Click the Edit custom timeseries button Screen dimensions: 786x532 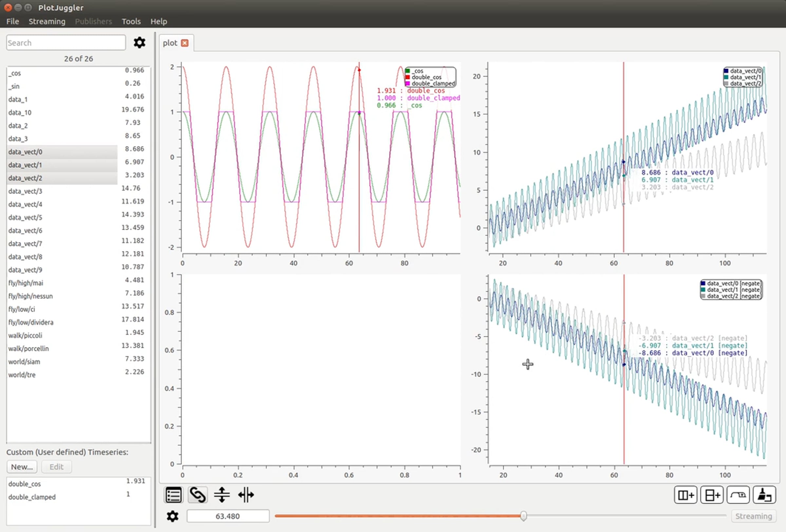tap(56, 467)
